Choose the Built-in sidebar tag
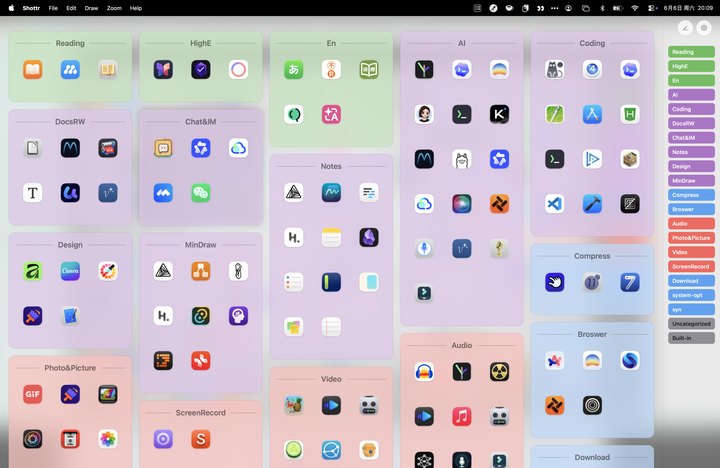This screenshot has height=468, width=720. [x=691, y=338]
